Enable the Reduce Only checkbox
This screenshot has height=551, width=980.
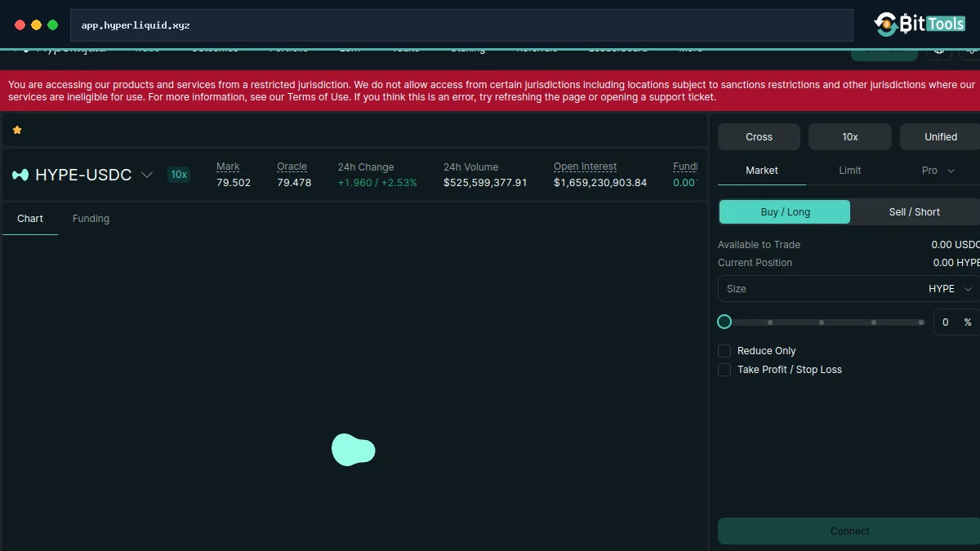click(724, 351)
